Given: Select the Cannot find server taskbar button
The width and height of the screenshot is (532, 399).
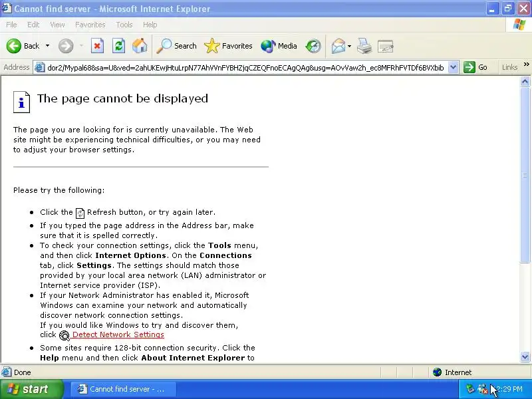Looking at the screenshot, I should click(124, 389).
